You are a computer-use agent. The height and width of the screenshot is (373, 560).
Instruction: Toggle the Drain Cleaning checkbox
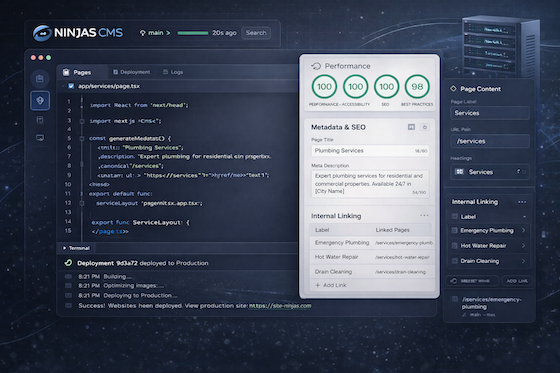coord(455,261)
